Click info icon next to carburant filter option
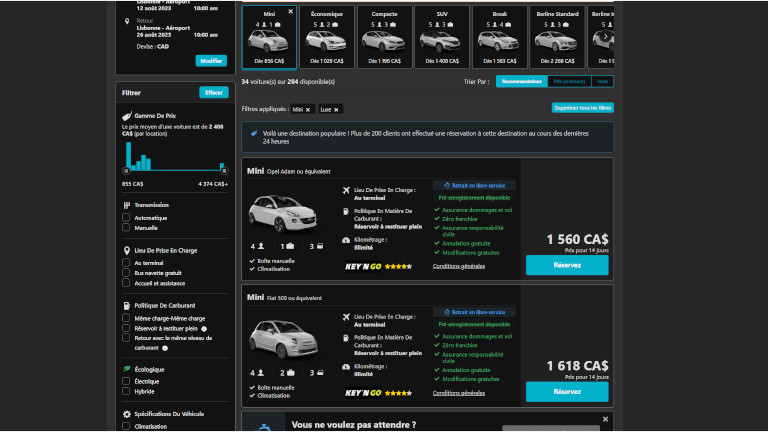Viewport: 768px width, 432px height. pyautogui.click(x=165, y=348)
